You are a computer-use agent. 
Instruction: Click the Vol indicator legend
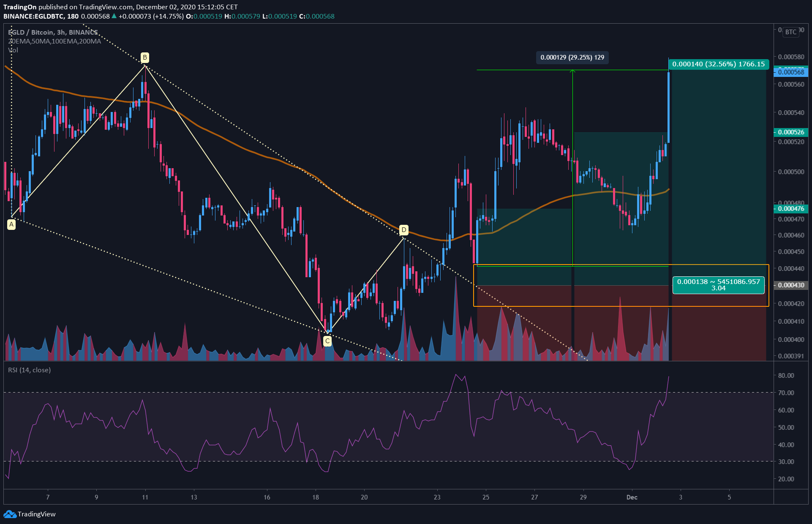click(x=13, y=50)
